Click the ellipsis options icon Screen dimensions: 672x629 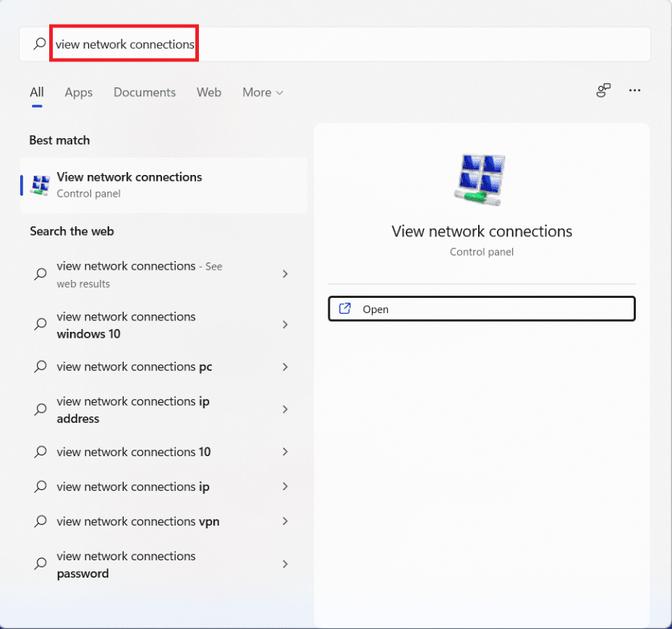pyautogui.click(x=635, y=90)
